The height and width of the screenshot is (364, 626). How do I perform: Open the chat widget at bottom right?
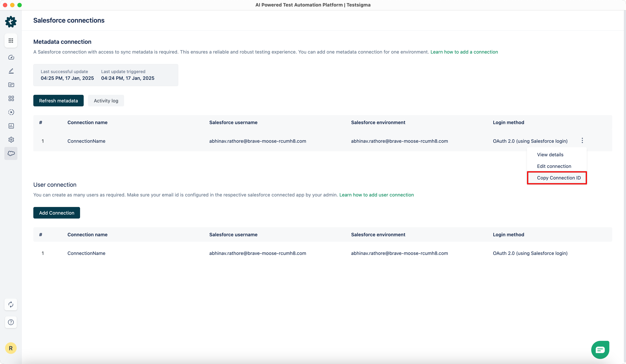click(600, 350)
